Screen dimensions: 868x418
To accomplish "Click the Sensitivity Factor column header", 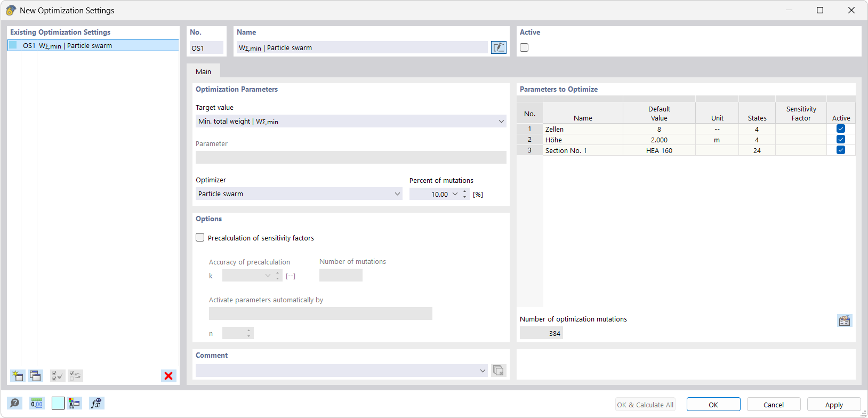I will coord(801,113).
